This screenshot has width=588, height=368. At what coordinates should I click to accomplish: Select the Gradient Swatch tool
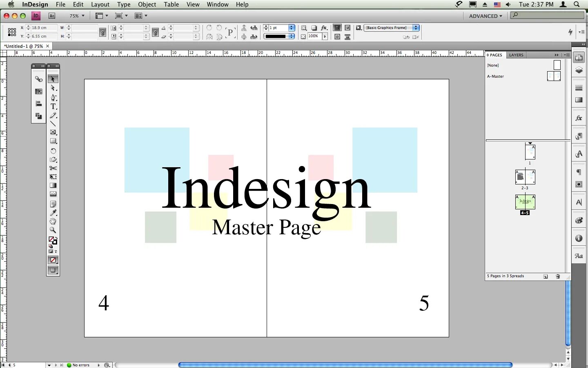(x=53, y=185)
